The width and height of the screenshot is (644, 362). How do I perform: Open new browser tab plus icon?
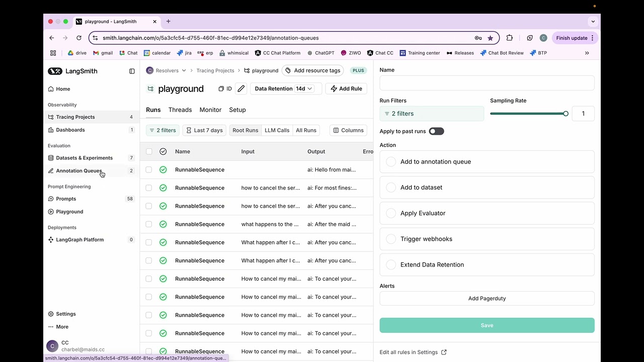coord(169,22)
